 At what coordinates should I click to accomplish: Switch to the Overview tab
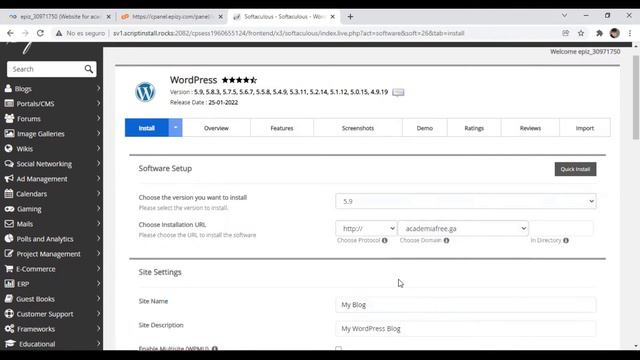pos(216,128)
